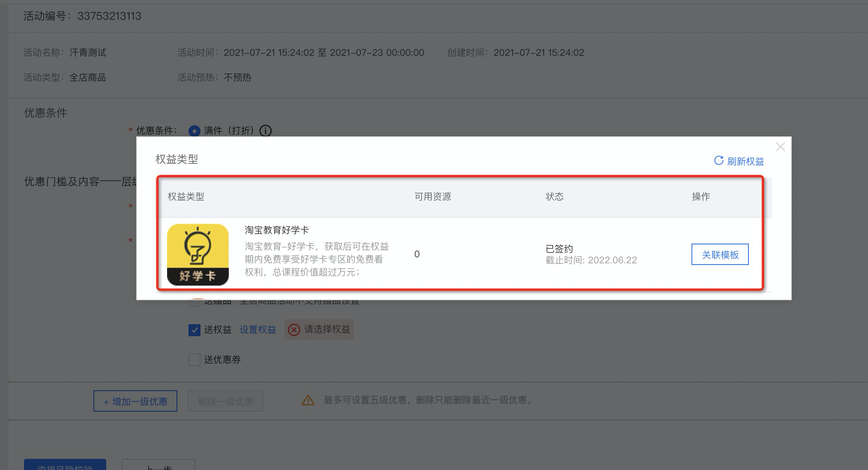Click the refresh icon beside 刷新权益
Image resolution: width=868 pixels, height=470 pixels.
tap(718, 161)
